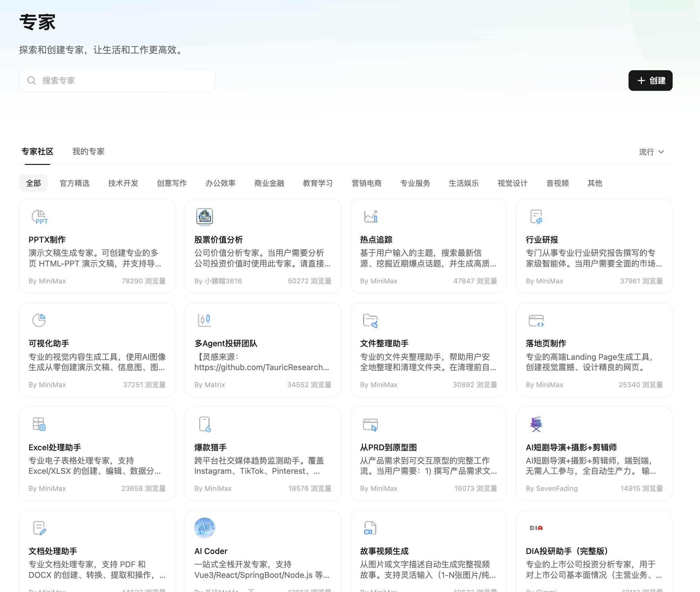Select the 技术开发 category filter
The height and width of the screenshot is (592, 700).
(x=123, y=183)
